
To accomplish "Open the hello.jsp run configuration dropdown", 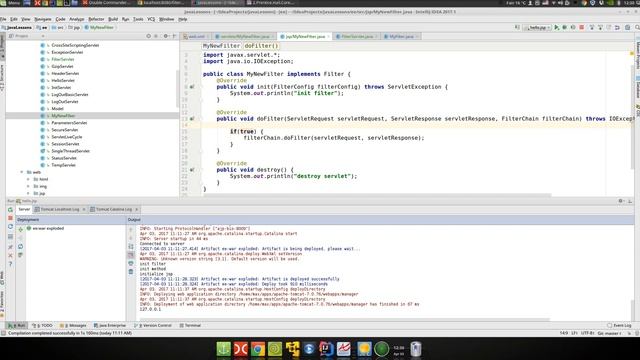I will [x=537, y=27].
